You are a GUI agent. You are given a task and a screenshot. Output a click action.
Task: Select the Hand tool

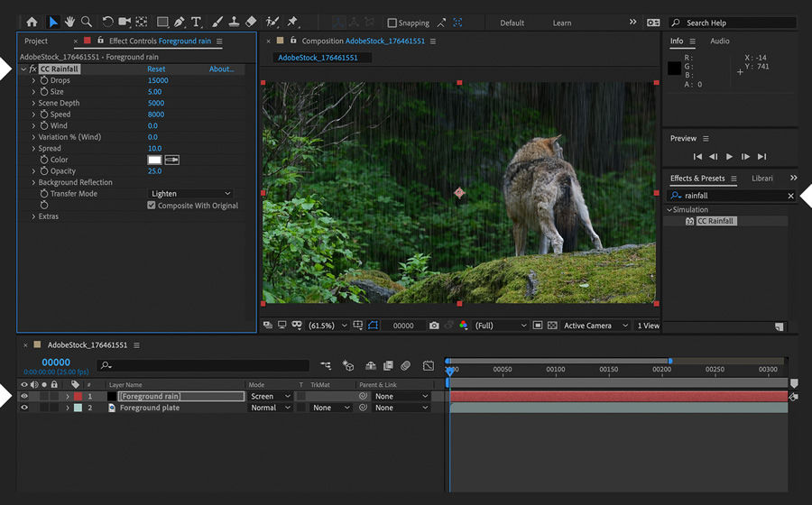pyautogui.click(x=70, y=22)
